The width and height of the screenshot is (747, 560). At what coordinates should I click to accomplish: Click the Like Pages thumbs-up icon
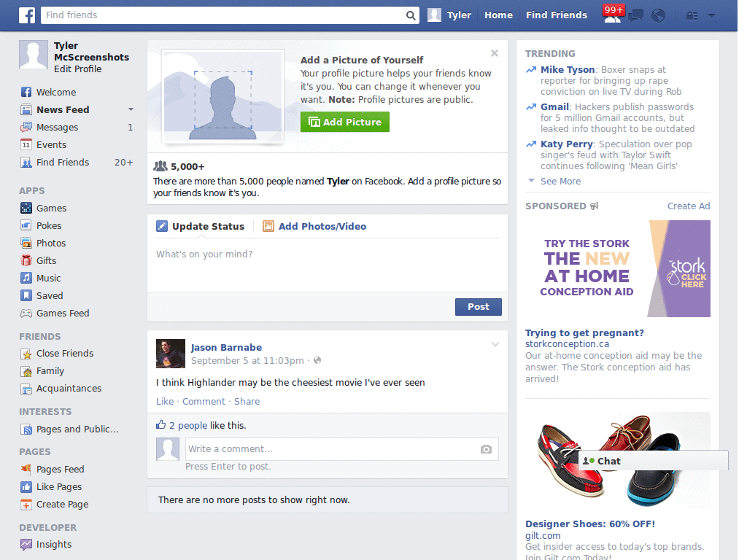pos(26,486)
